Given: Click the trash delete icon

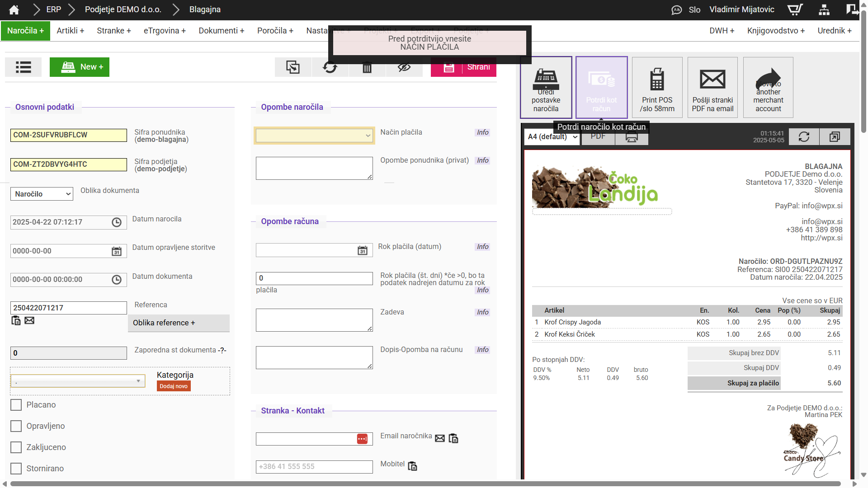Looking at the screenshot, I should pyautogui.click(x=367, y=67).
